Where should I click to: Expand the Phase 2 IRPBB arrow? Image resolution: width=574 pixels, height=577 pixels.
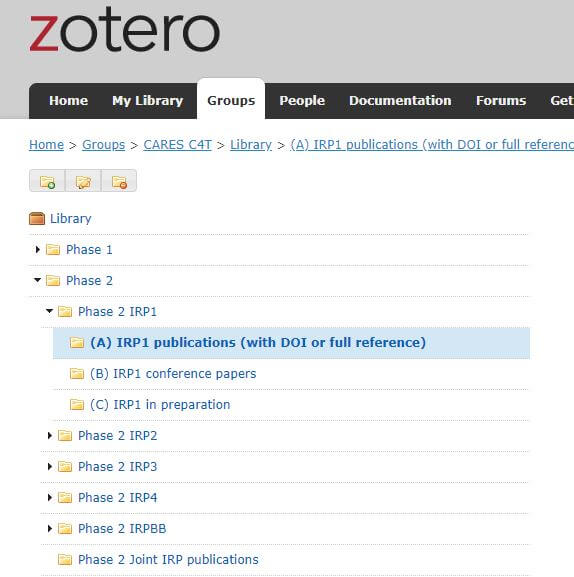[x=50, y=529]
